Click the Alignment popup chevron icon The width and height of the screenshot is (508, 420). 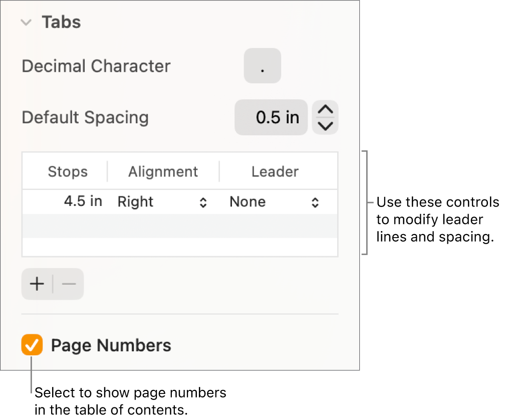point(203,201)
